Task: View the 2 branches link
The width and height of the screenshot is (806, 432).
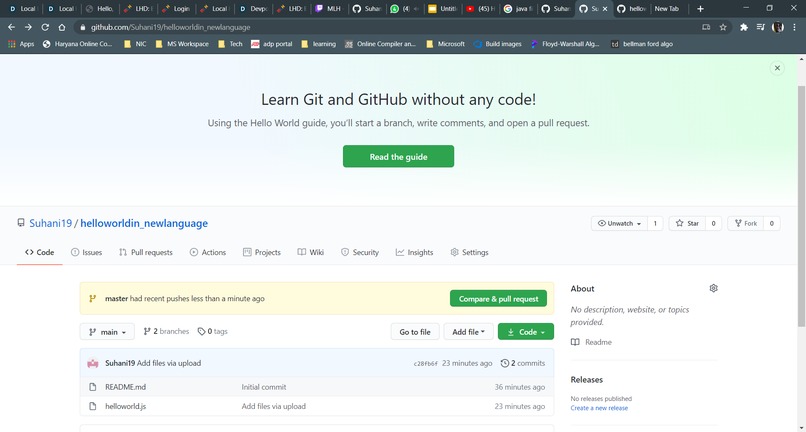Action: pos(166,332)
